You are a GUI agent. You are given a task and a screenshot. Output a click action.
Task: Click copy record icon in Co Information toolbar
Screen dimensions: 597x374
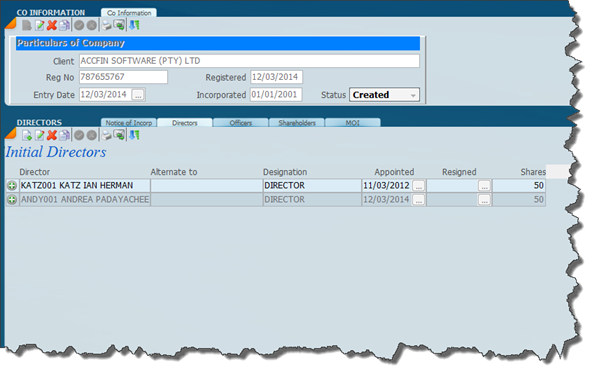pos(64,26)
